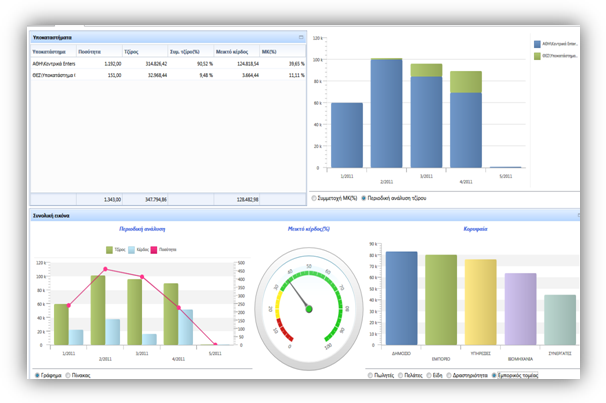Click the pink Ποσότητα legend swatch
This screenshot has width=606, height=403.
click(154, 250)
